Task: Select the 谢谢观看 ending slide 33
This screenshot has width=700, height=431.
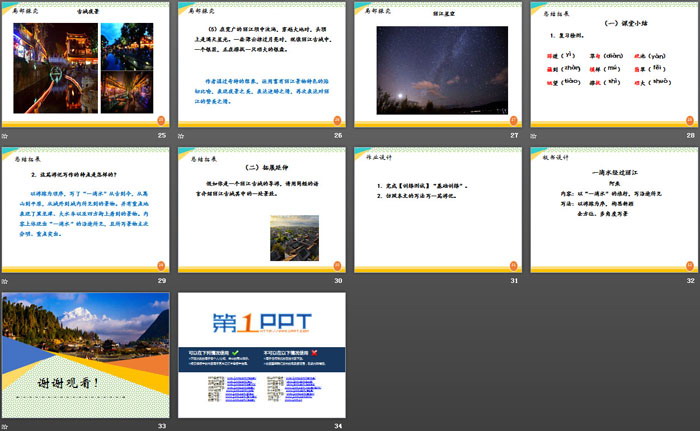Action: pos(86,356)
